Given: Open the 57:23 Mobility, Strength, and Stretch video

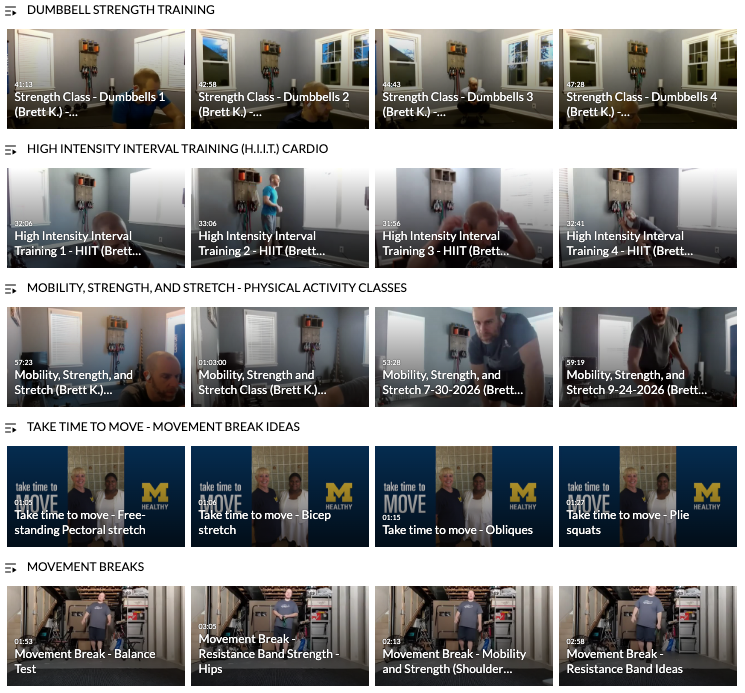Looking at the screenshot, I should tap(96, 357).
